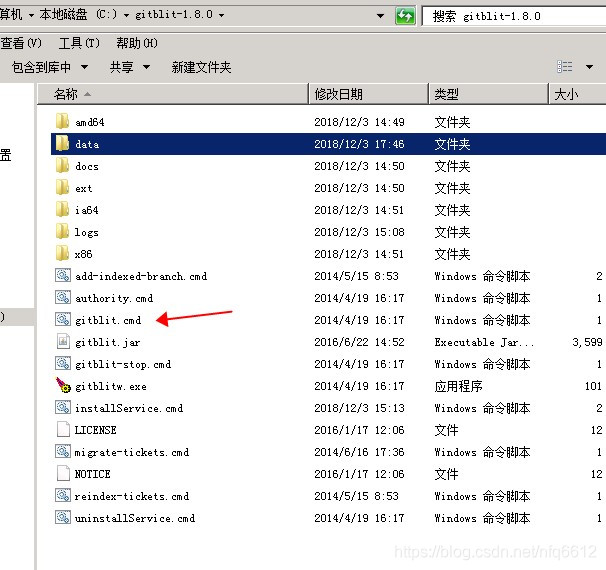This screenshot has height=570, width=606.
Task: Expand the 本地磁盘 (C:) breadcrumb arrow
Action: click(x=126, y=15)
